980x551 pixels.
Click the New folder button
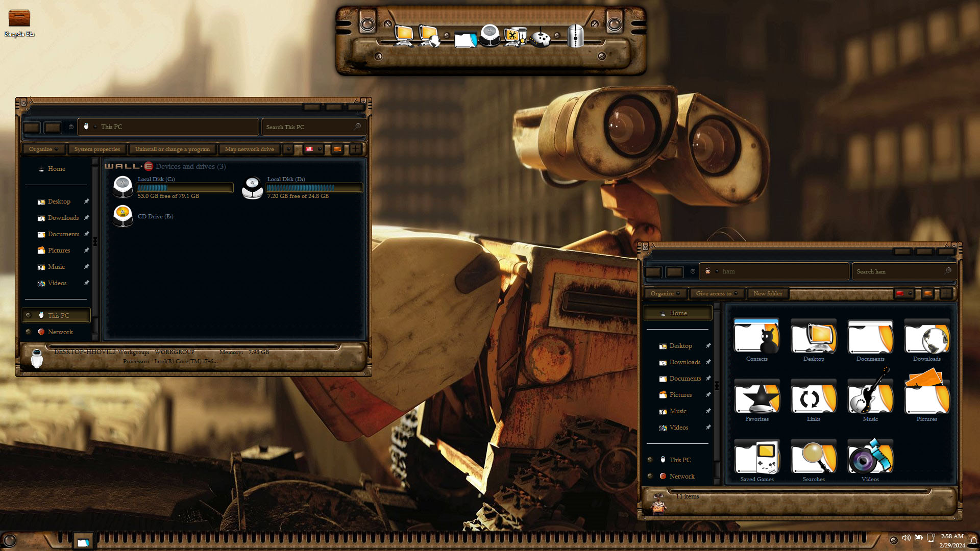(x=768, y=293)
